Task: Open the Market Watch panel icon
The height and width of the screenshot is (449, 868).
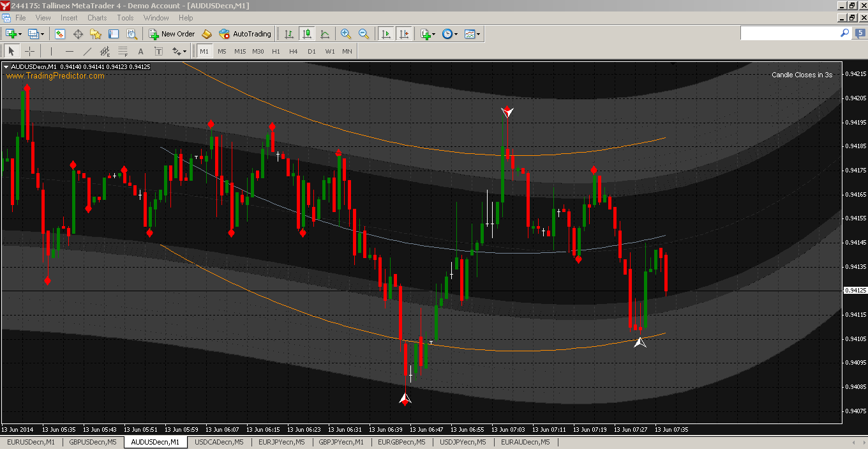Action: [60, 34]
